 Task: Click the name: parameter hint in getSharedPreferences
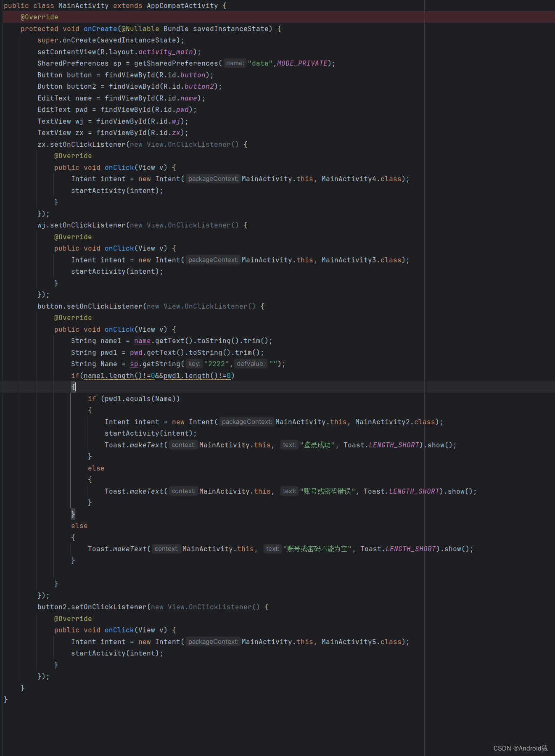coord(235,63)
